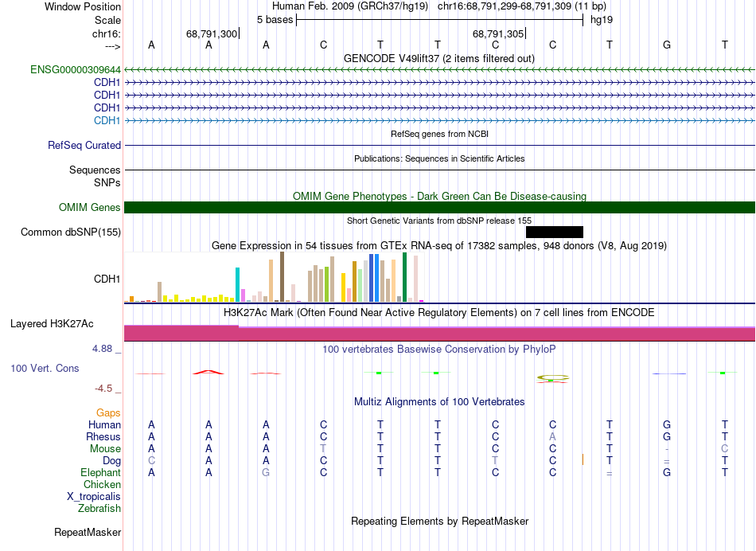Select the black dbSNP variant item
Viewport: 756px width, 551px height.
555,232
